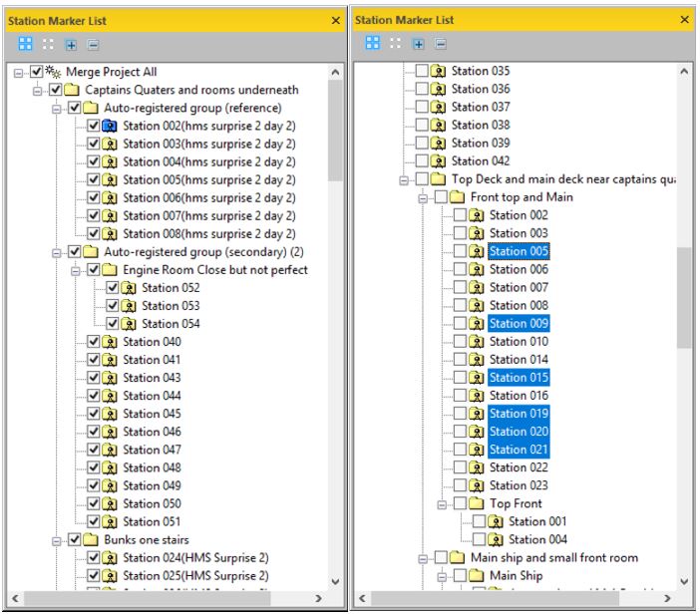This screenshot has width=700, height=615.
Task: Close the left Station Marker List panel
Action: [x=336, y=21]
